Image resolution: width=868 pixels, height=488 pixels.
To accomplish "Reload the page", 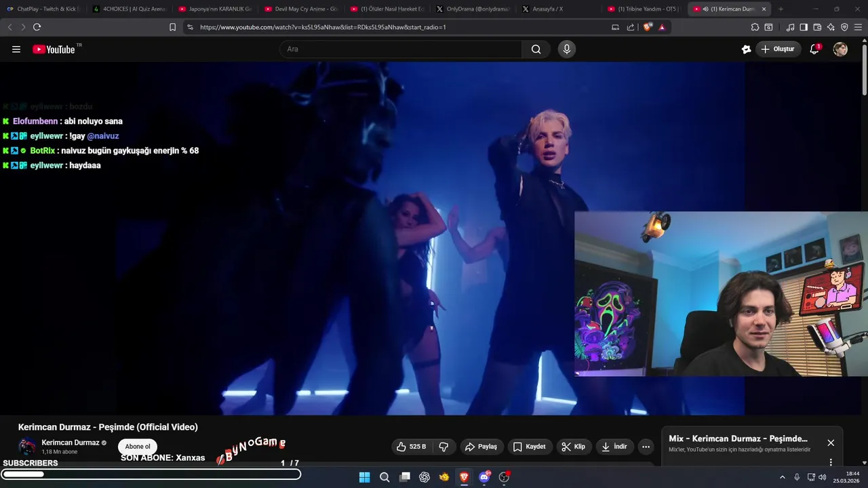I will tap(37, 27).
